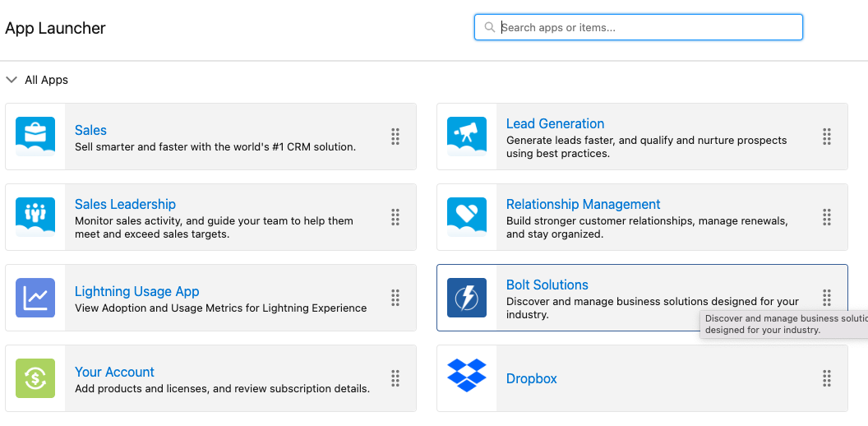
Task: Click the drag handle on Sales Leadership tile
Action: pyautogui.click(x=395, y=217)
